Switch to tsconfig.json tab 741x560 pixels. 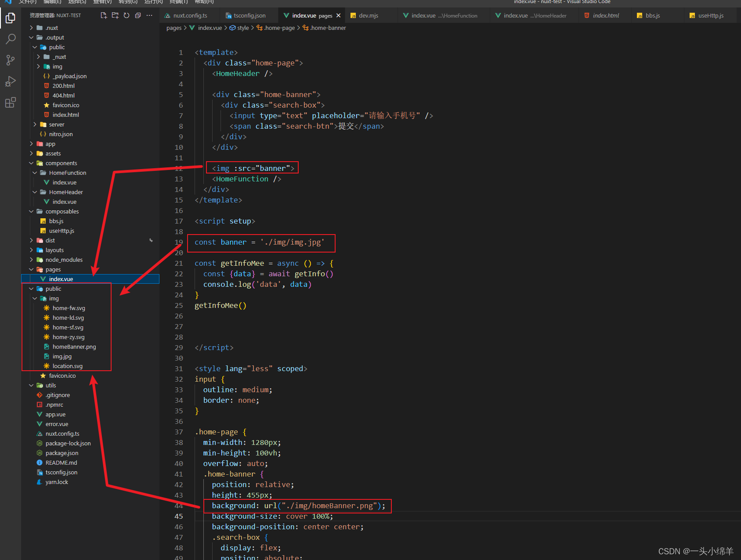coord(249,15)
